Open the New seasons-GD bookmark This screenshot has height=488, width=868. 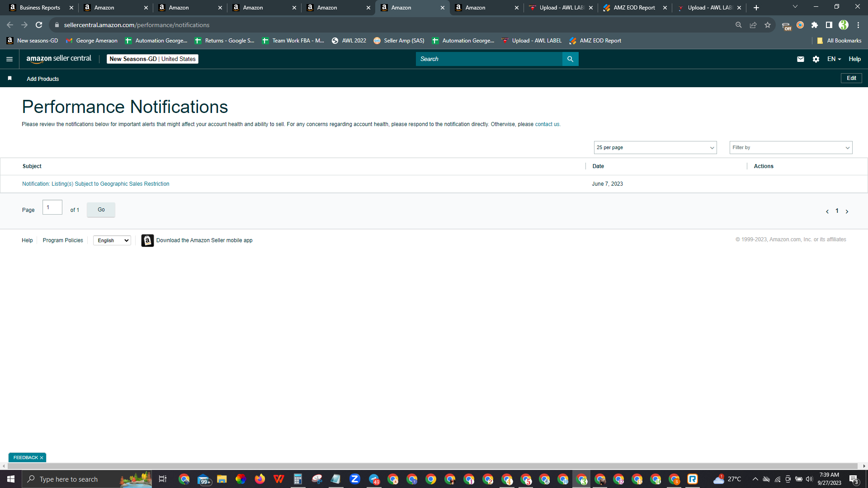tap(33, 41)
